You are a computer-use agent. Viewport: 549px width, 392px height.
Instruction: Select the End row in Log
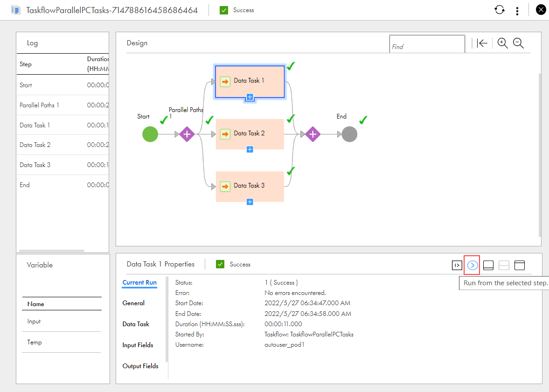[x=63, y=185]
